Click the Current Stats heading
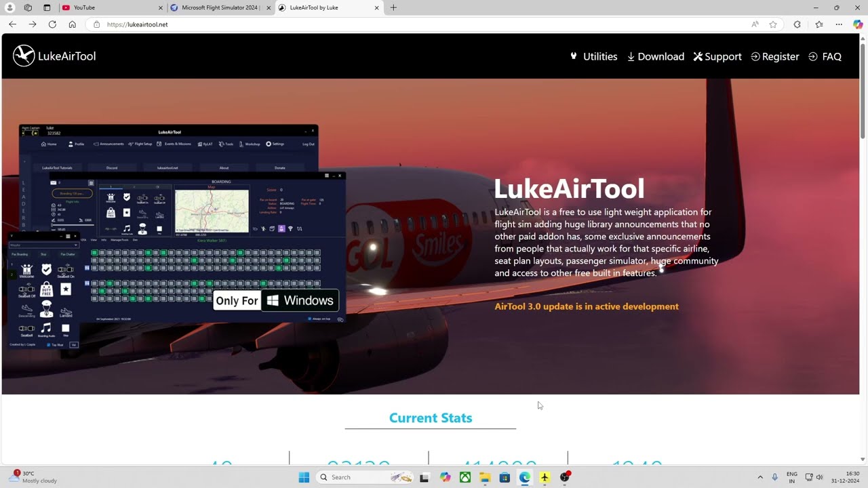Image resolution: width=868 pixels, height=488 pixels. point(431,418)
